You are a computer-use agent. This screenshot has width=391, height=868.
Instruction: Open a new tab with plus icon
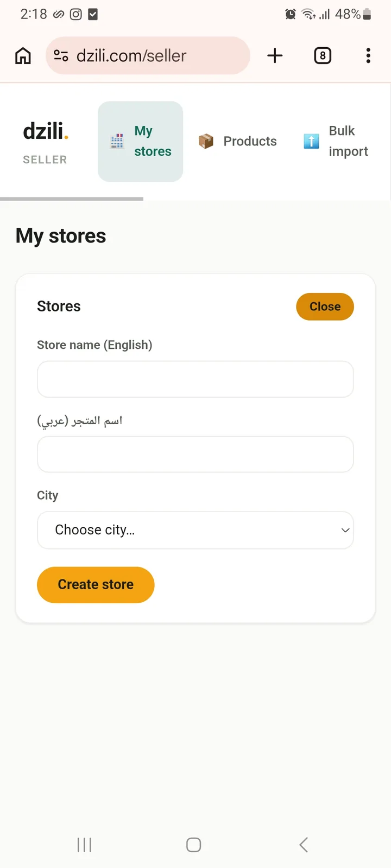coord(275,55)
